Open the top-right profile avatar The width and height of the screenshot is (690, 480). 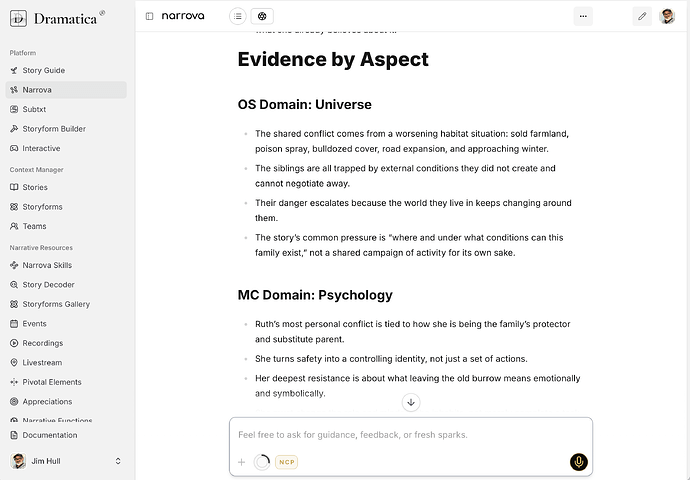coord(667,16)
